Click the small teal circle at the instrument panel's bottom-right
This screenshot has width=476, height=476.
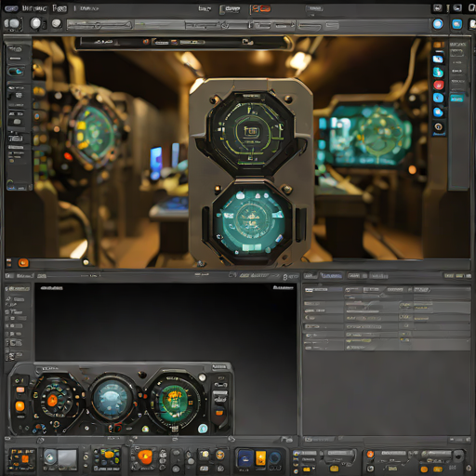click(203, 429)
